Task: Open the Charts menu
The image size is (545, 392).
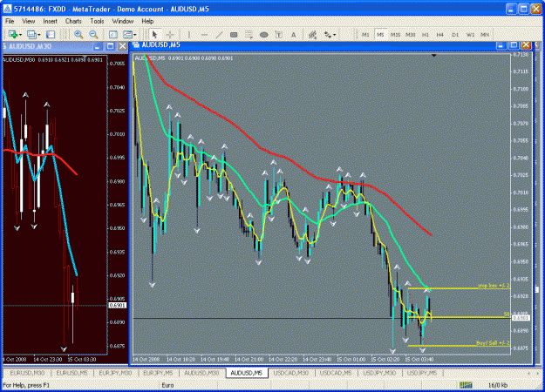Action: (x=73, y=21)
